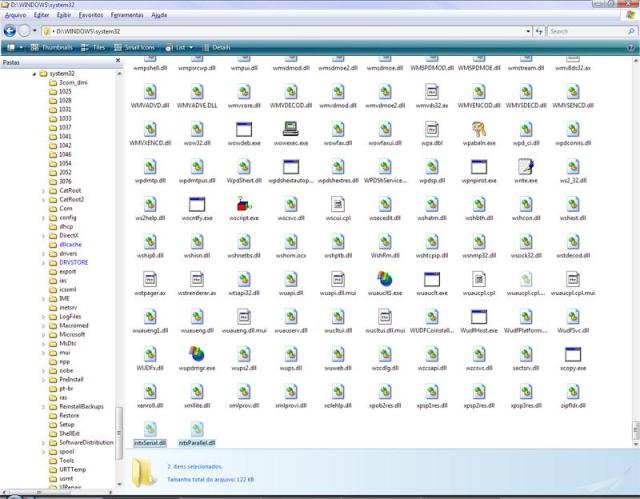Viewport: 640px width, 499px height.
Task: Click the Search input field
Action: 590,31
